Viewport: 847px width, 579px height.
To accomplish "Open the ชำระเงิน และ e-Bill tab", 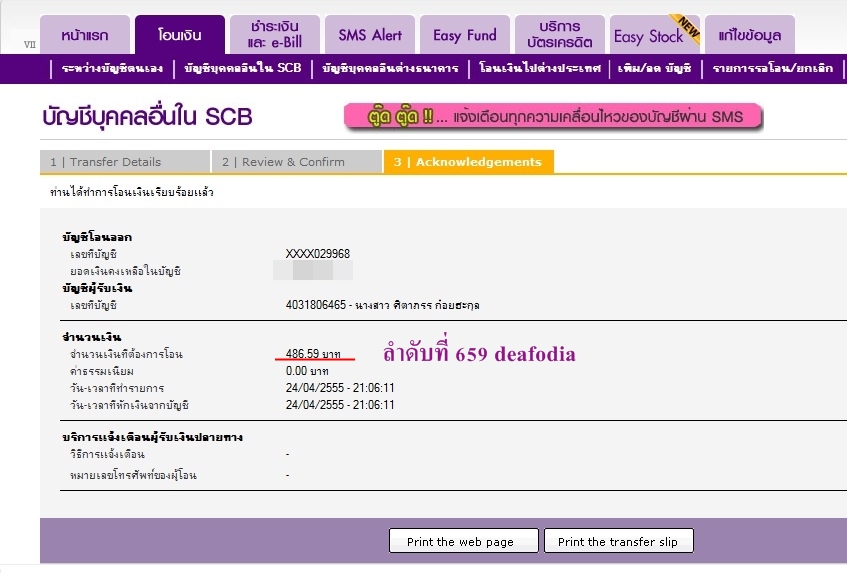I will click(x=275, y=35).
